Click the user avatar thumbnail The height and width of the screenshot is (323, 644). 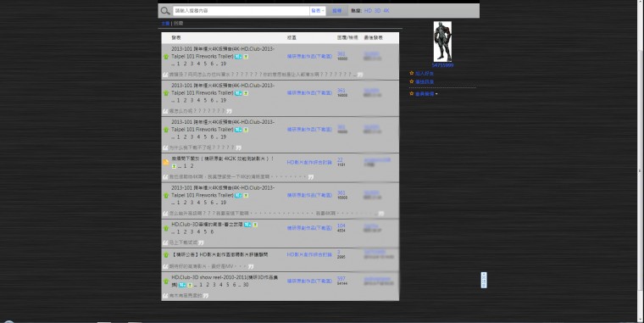[442, 42]
